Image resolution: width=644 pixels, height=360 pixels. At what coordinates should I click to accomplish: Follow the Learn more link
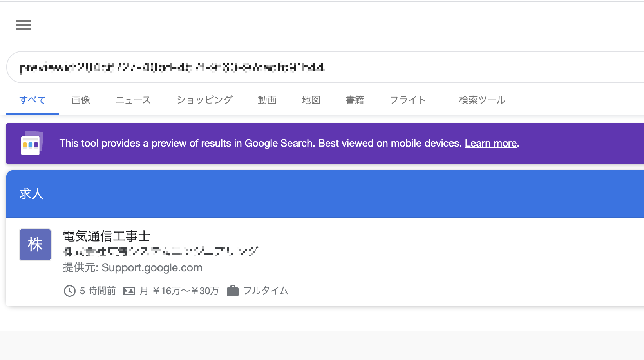pos(491,144)
